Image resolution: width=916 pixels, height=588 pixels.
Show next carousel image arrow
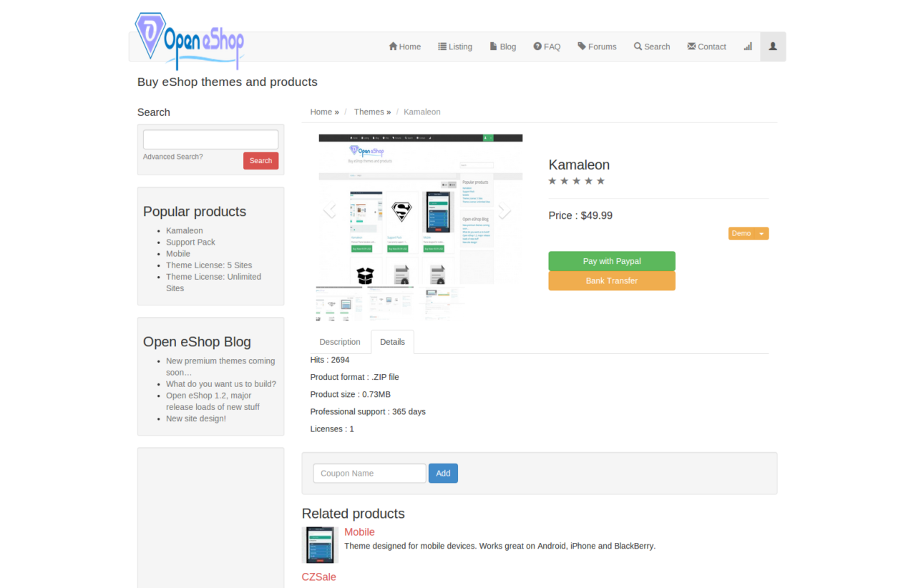click(x=505, y=210)
